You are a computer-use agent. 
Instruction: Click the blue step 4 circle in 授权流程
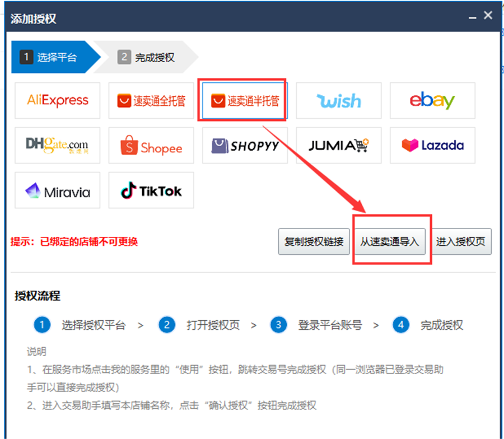pyautogui.click(x=401, y=325)
